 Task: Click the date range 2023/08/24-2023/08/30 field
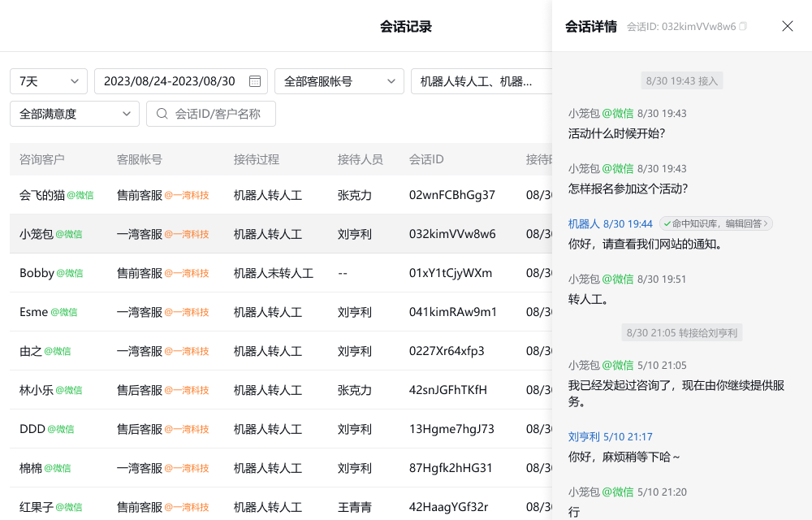coord(171,81)
